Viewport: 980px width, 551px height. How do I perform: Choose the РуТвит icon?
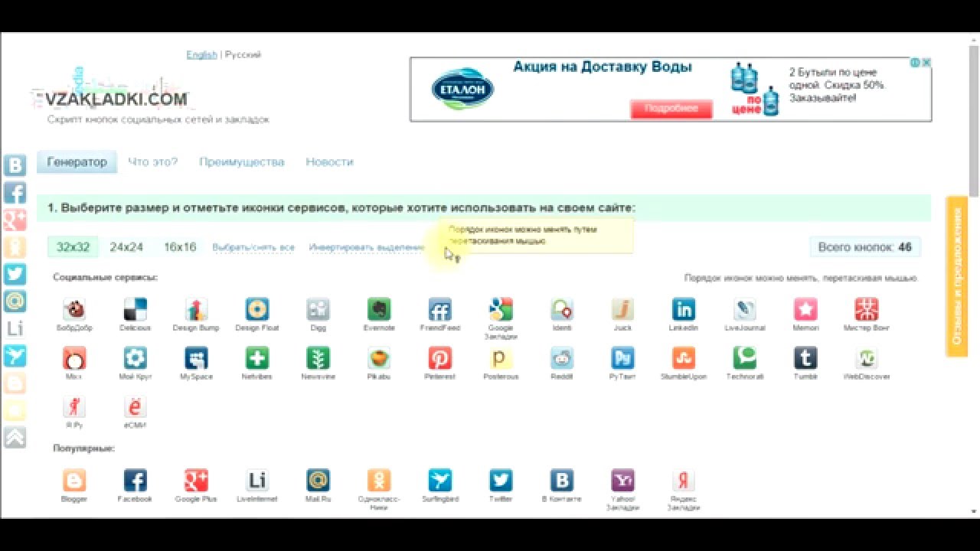[x=622, y=358]
